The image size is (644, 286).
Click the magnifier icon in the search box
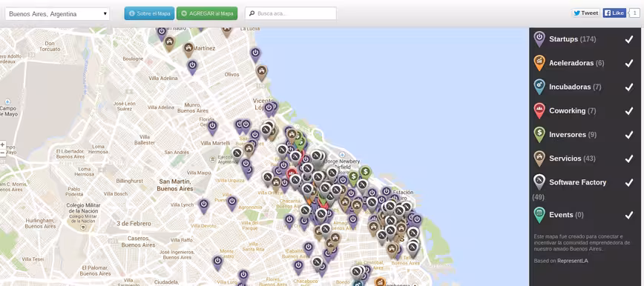pos(252,13)
